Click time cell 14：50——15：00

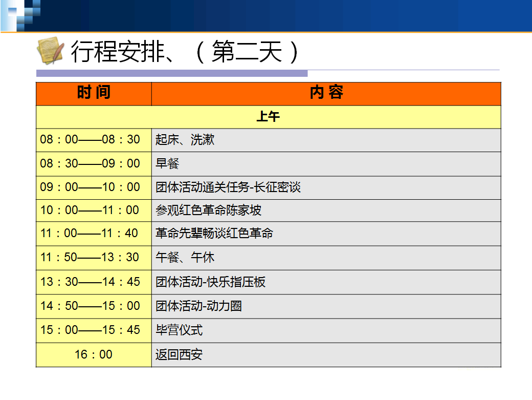94,306
